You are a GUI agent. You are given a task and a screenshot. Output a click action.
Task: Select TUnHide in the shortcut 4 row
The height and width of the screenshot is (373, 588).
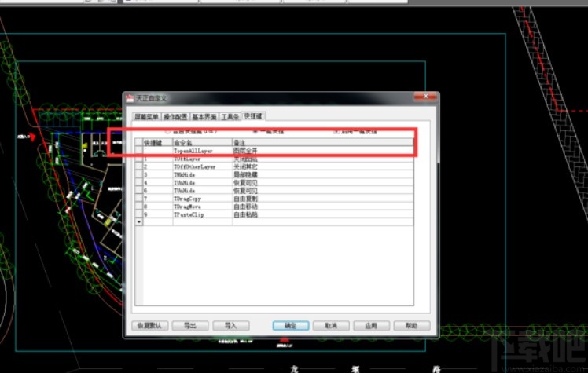coord(203,183)
